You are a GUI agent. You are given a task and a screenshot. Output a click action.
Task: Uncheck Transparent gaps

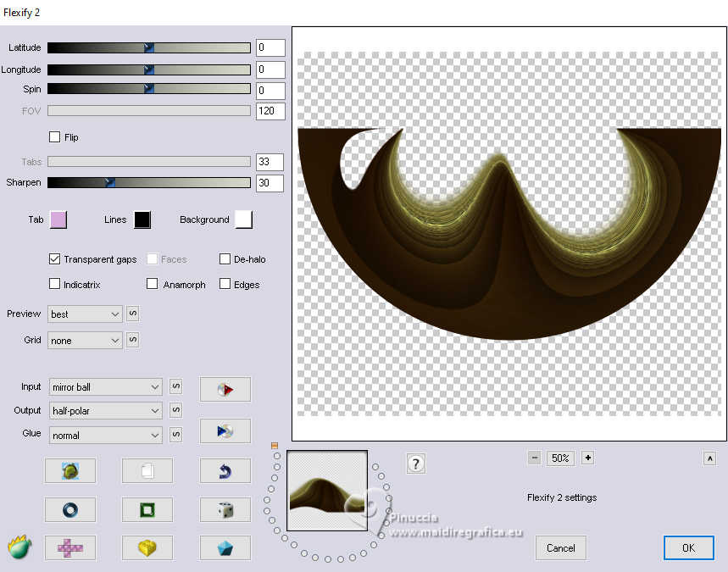pyautogui.click(x=54, y=259)
